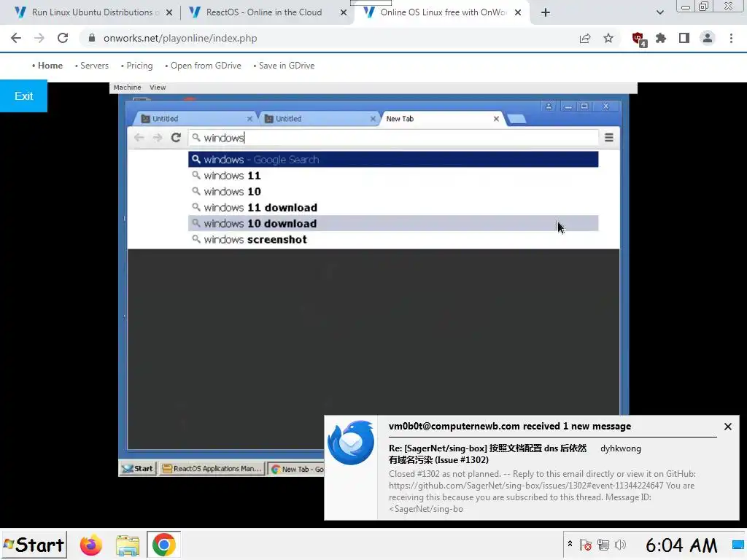Click the security flag tray icon
Image resolution: width=747 pixels, height=560 pixels.
(586, 545)
